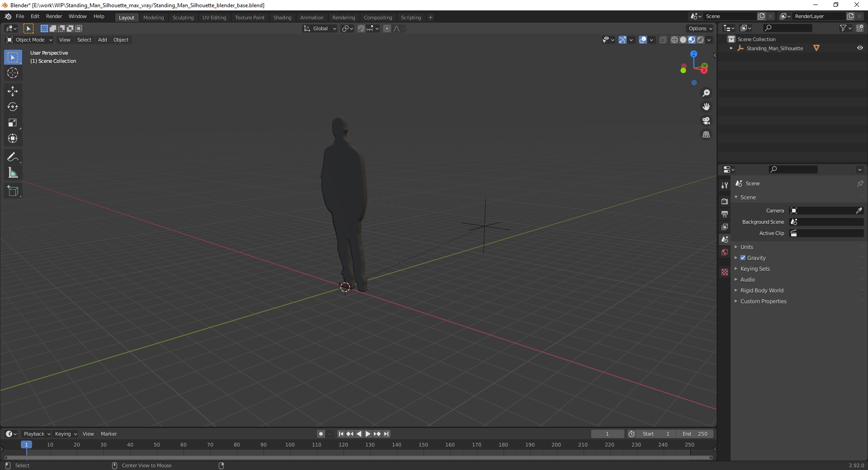
Task: Open the View Layer properties tab
Action: [725, 226]
